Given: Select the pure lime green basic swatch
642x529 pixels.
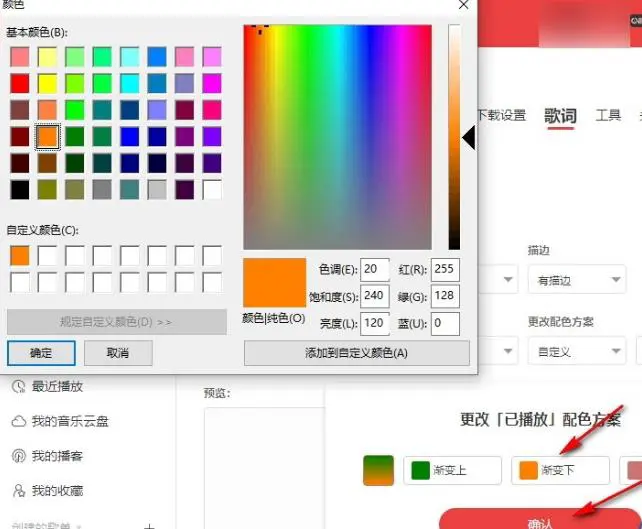Looking at the screenshot, I should point(75,110).
